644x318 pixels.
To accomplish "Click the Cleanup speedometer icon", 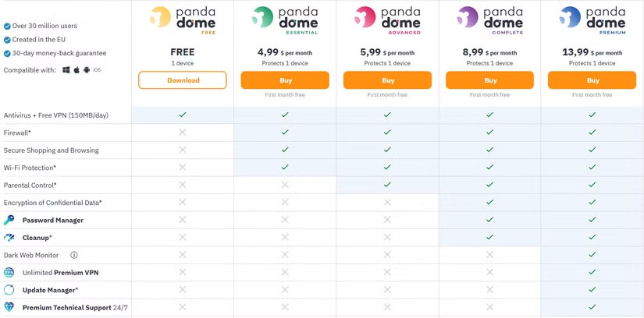I will point(9,237).
